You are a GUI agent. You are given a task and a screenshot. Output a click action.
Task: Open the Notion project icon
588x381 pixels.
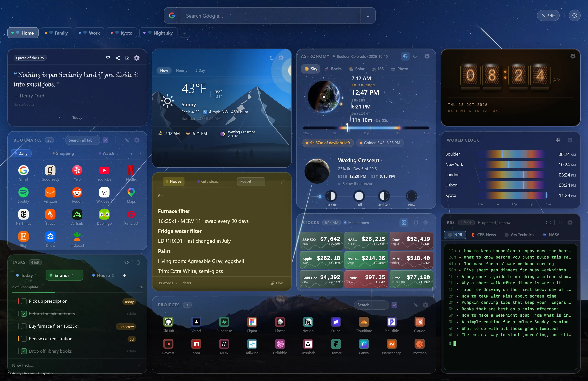(308, 324)
